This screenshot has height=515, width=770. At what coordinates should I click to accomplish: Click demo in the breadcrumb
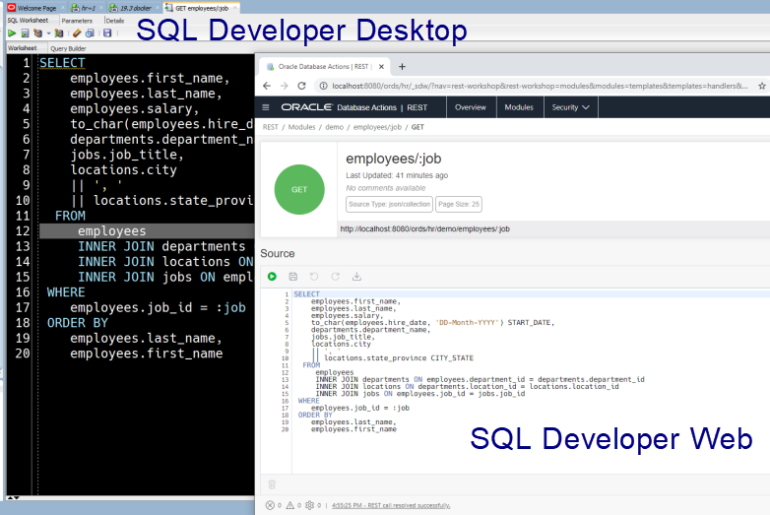(x=334, y=127)
